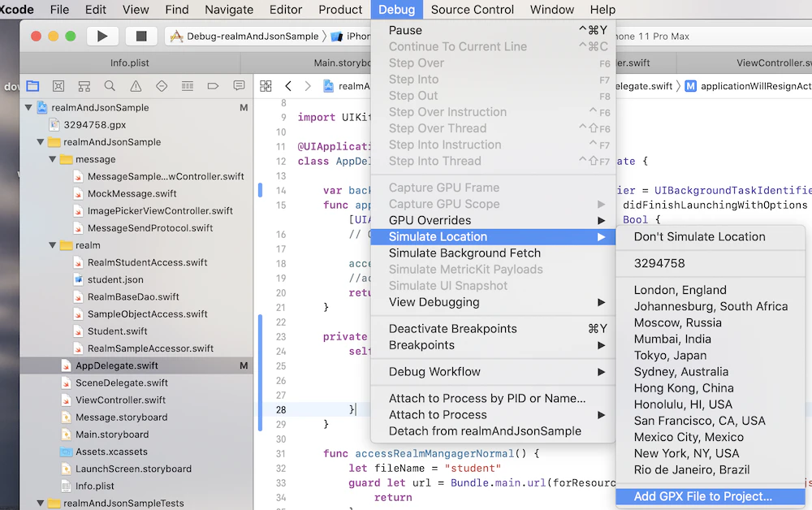Open the Product menu
The image size is (812, 510).
340,9
